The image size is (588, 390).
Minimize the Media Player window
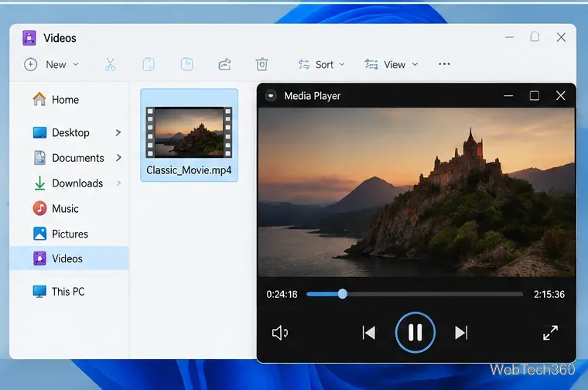[x=508, y=96]
